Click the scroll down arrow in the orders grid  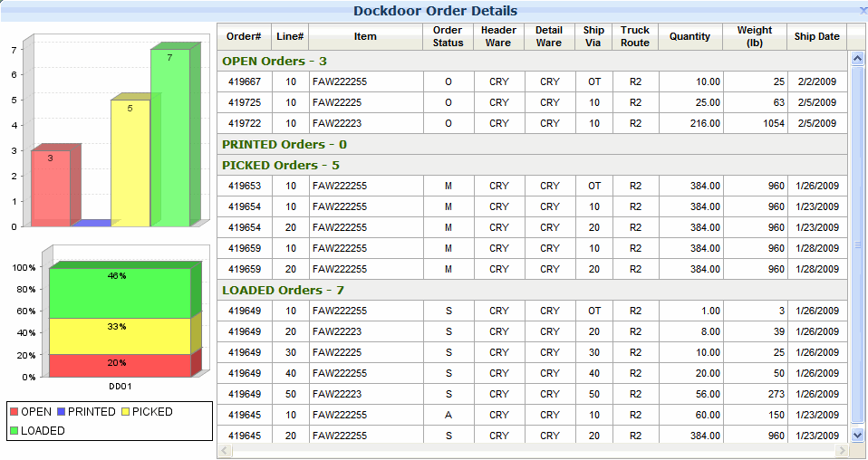tap(858, 436)
